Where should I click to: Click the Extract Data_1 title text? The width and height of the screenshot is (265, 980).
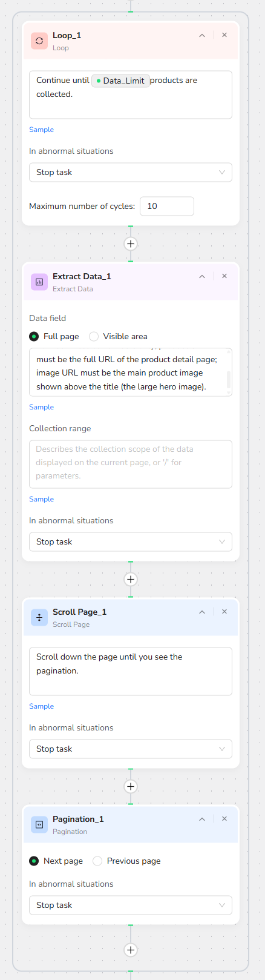(x=82, y=276)
